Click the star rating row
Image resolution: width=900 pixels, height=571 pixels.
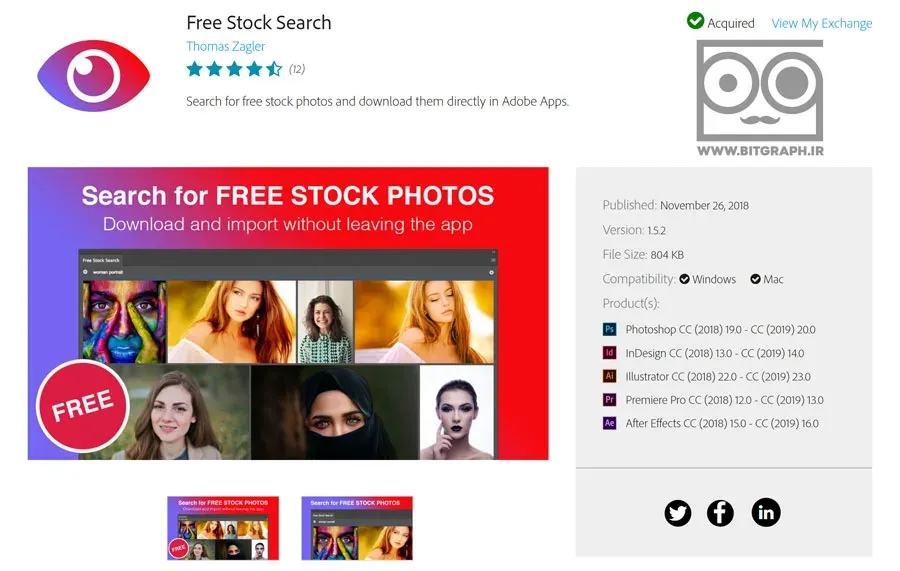(234, 69)
